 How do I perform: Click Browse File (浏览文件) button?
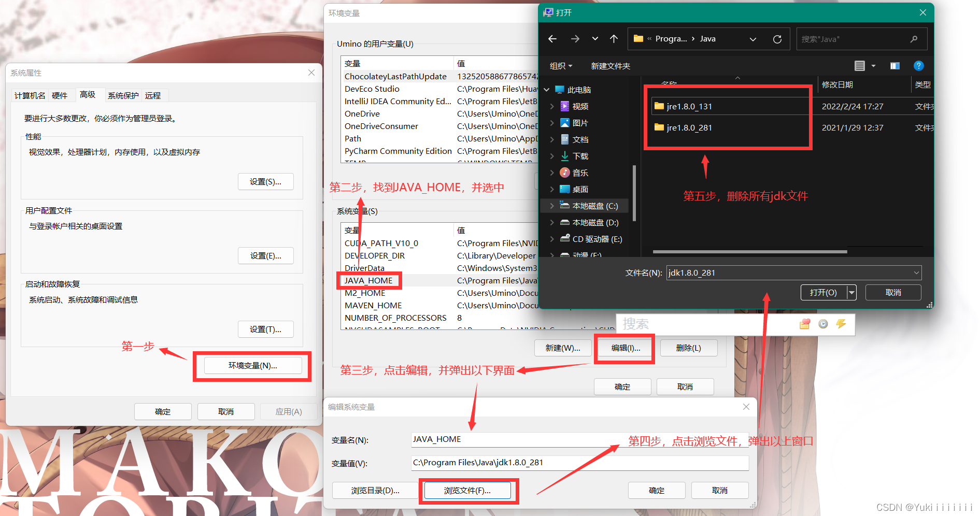467,490
